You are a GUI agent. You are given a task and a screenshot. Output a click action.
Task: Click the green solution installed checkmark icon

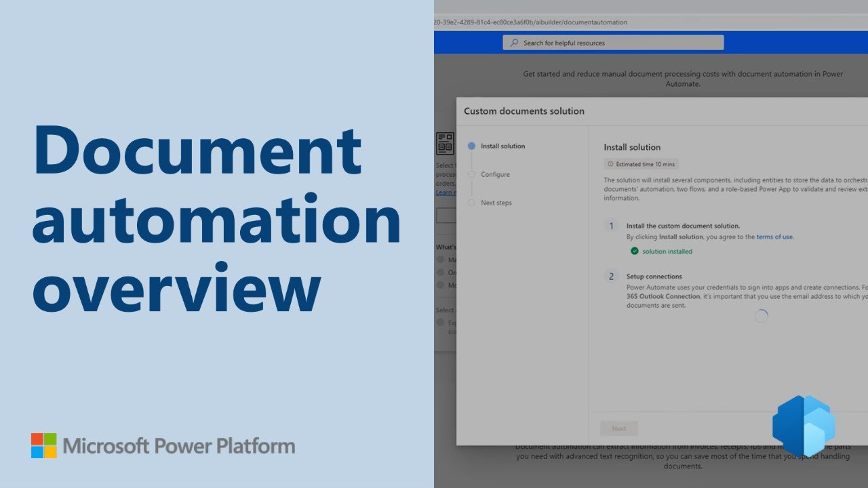(635, 251)
